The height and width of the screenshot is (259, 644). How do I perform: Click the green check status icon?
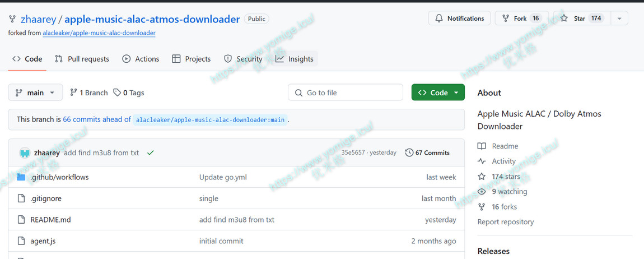(x=151, y=153)
